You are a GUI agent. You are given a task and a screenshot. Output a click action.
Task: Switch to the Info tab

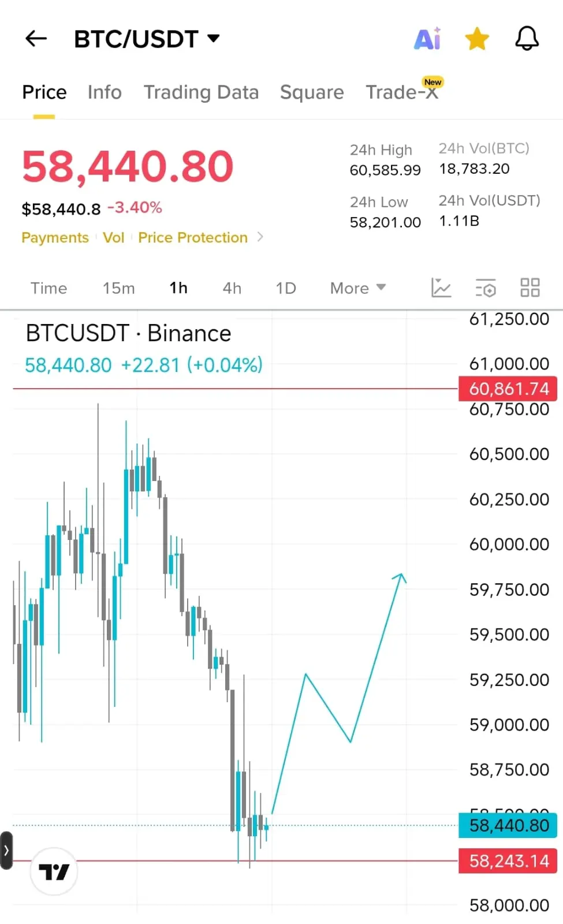[105, 92]
